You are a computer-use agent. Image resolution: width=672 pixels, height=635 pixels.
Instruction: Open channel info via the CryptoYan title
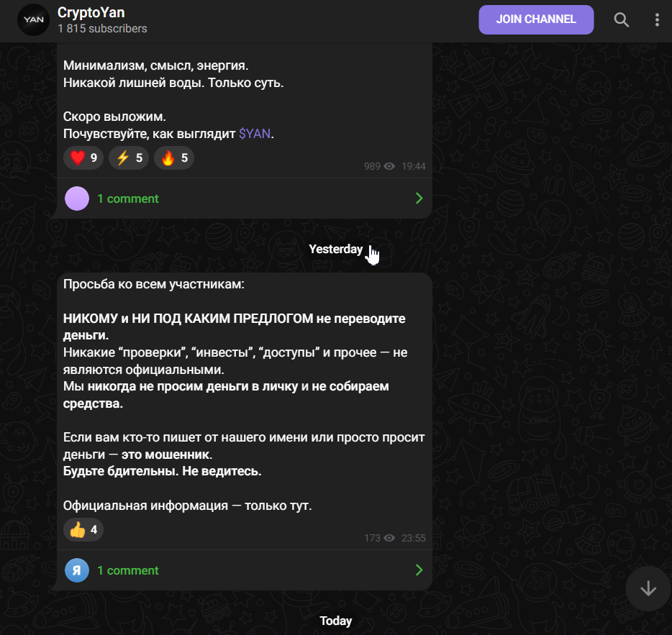91,13
